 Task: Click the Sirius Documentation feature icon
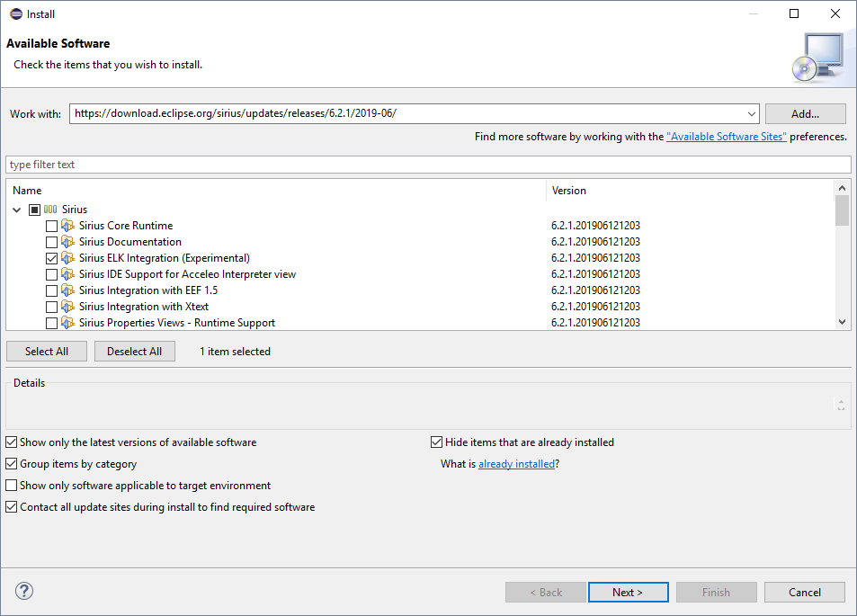(67, 242)
